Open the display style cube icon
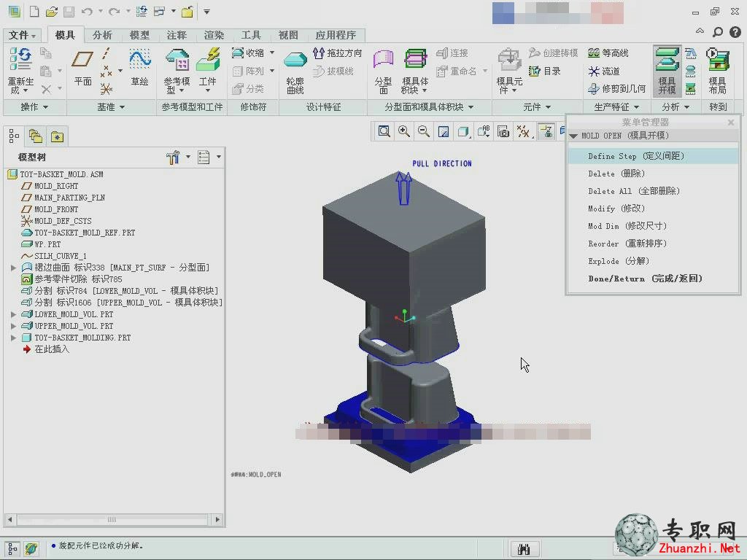This screenshot has width=747, height=560. [463, 131]
